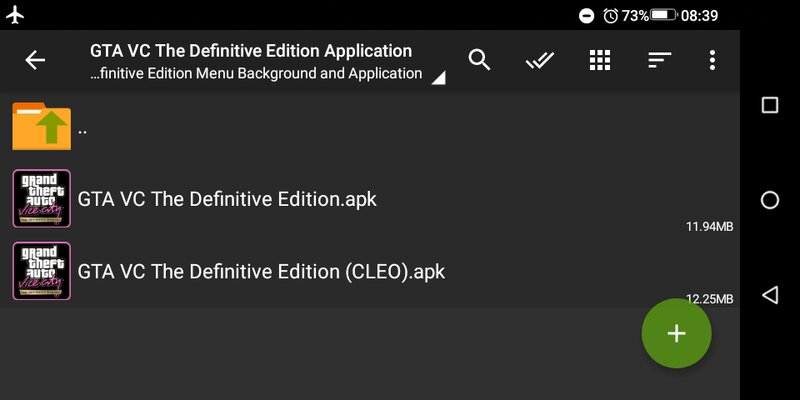The width and height of the screenshot is (800, 400).
Task: Tap the folder title GTA VC Application
Action: point(251,51)
